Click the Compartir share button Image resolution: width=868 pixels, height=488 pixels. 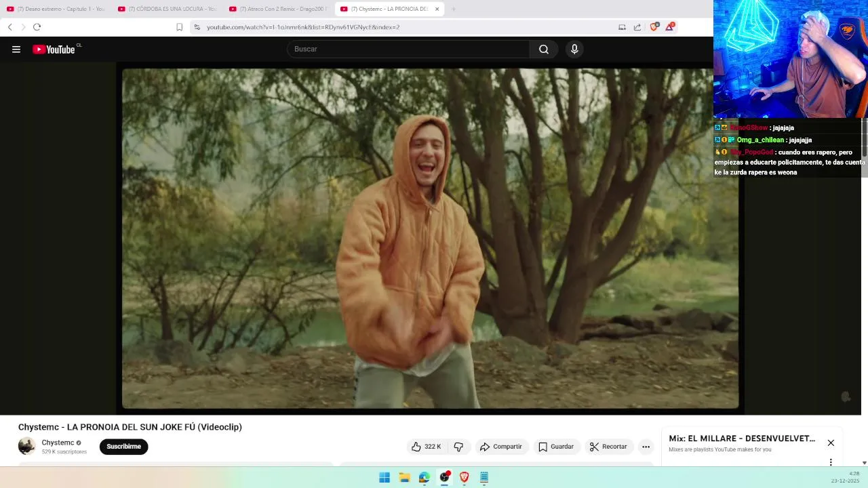[x=500, y=447]
